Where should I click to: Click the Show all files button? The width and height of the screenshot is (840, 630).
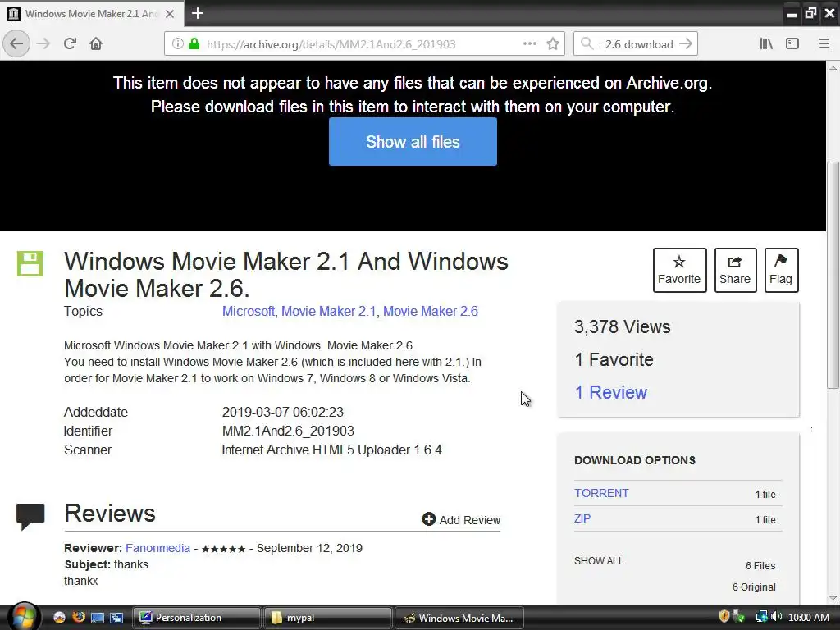(413, 141)
